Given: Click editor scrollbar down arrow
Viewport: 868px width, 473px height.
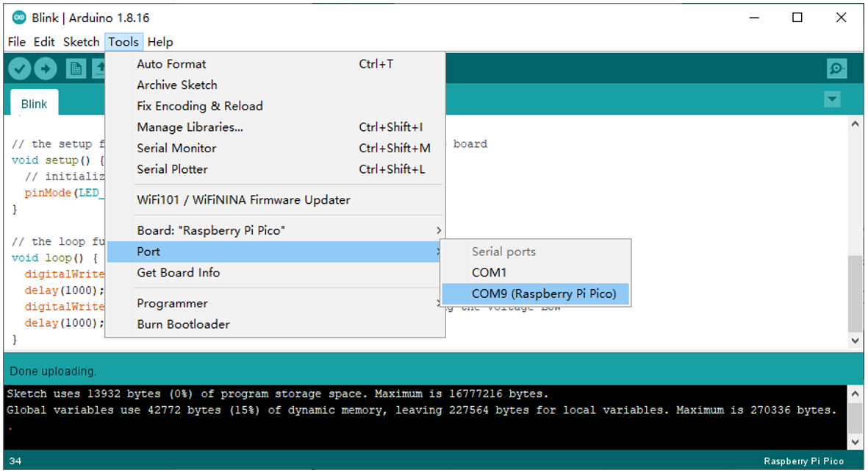Looking at the screenshot, I should [856, 341].
